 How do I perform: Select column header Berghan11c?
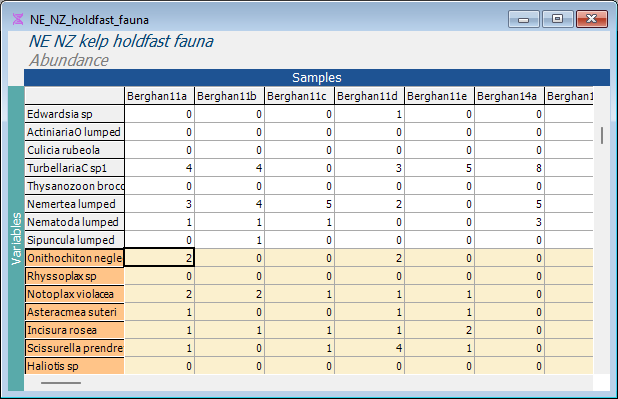[300, 96]
